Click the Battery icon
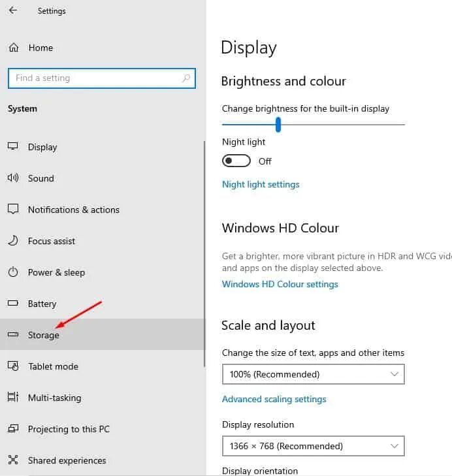Screen dimensions: 452x476 pos(13,303)
